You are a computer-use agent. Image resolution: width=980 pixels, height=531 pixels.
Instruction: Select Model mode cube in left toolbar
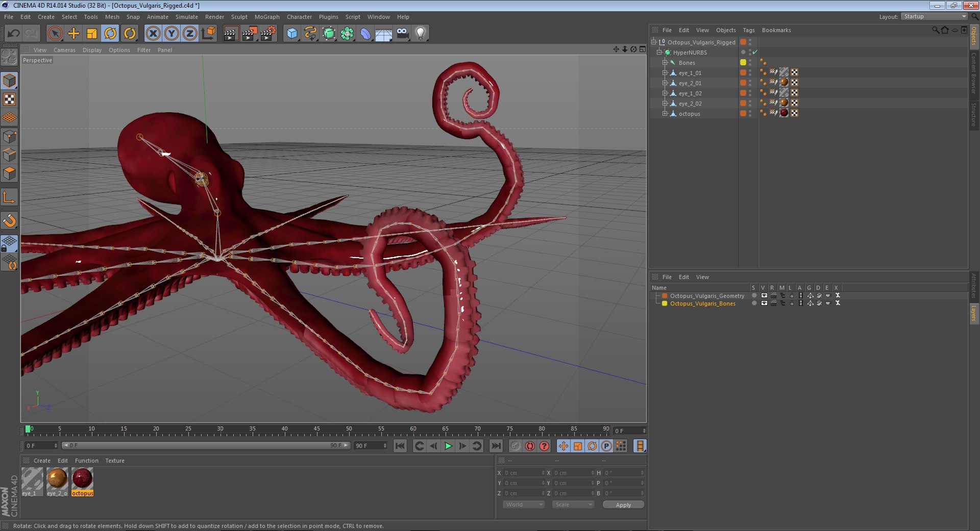click(x=9, y=81)
